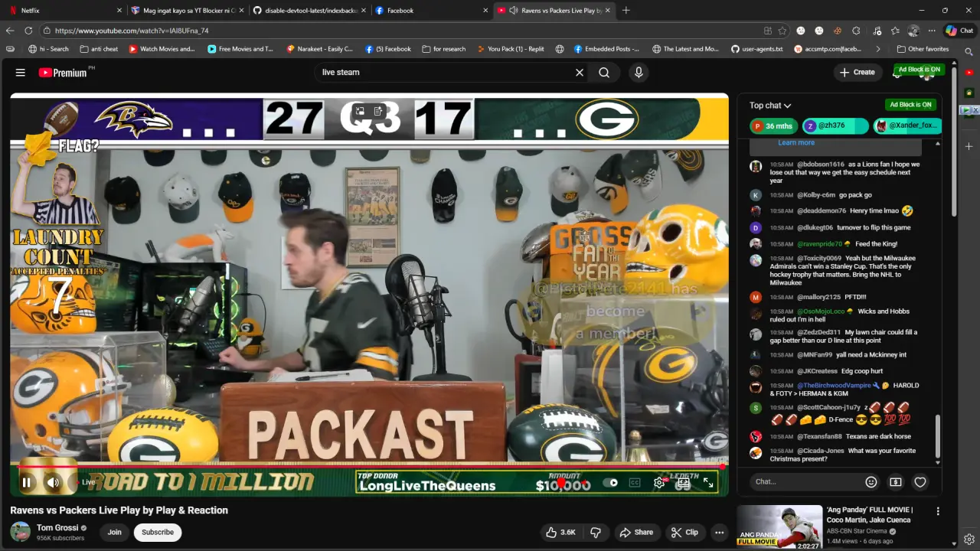Viewport: 980px width, 551px height.
Task: Switch to the disable-devtool GitHub tab
Action: pos(309,11)
